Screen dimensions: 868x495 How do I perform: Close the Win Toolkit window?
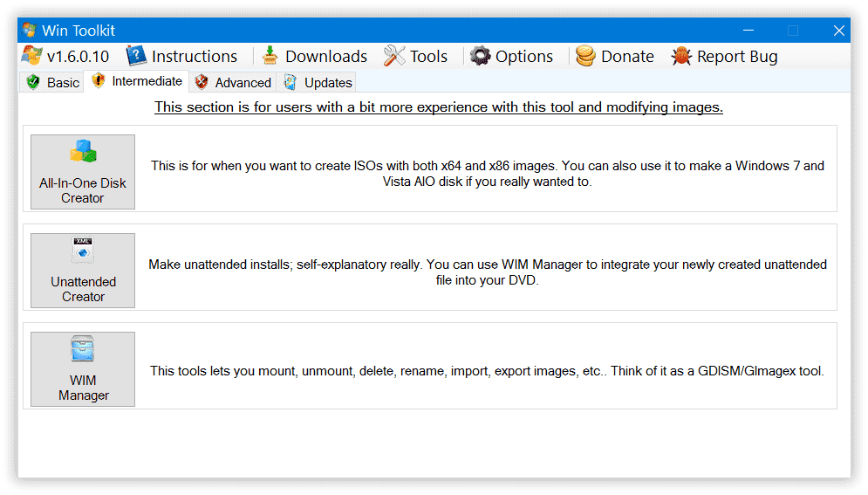838,31
